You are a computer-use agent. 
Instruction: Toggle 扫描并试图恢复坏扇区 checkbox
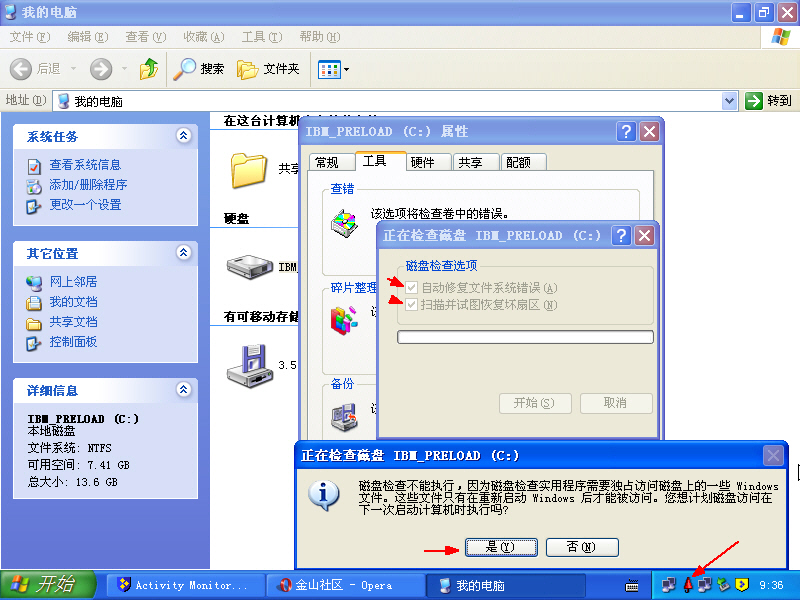[x=411, y=305]
